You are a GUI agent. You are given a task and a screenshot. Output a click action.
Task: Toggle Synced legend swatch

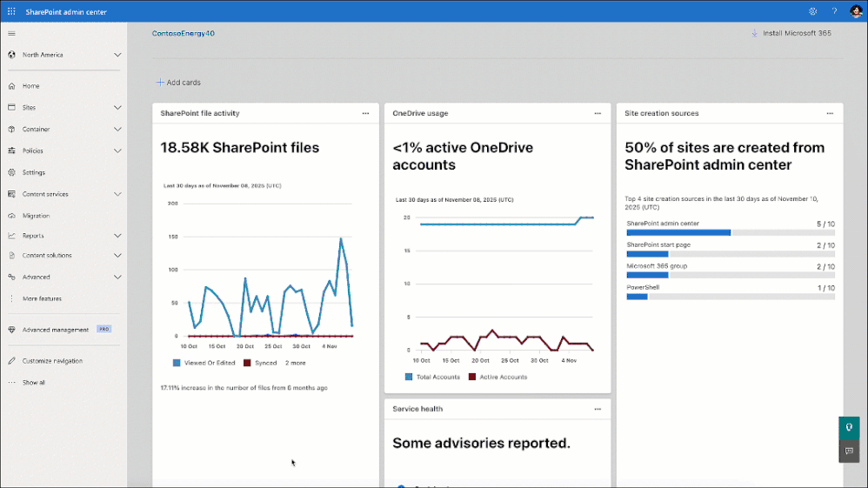pyautogui.click(x=247, y=363)
